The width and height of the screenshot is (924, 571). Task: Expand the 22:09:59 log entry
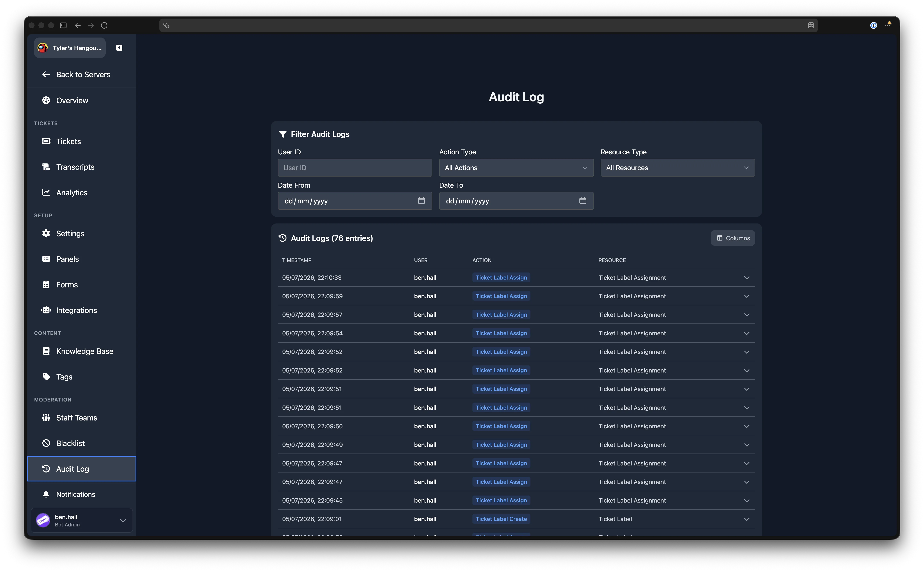pyautogui.click(x=747, y=296)
